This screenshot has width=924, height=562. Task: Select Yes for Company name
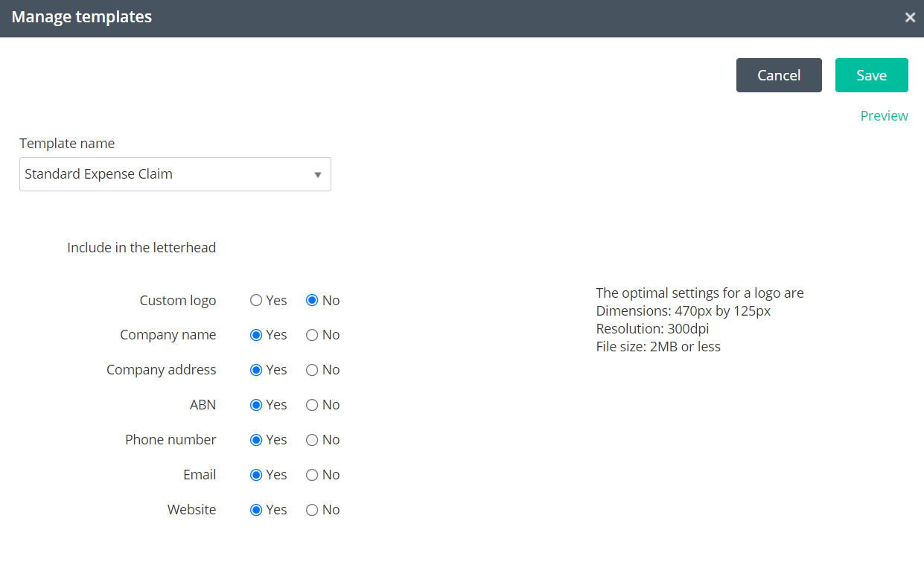[256, 335]
